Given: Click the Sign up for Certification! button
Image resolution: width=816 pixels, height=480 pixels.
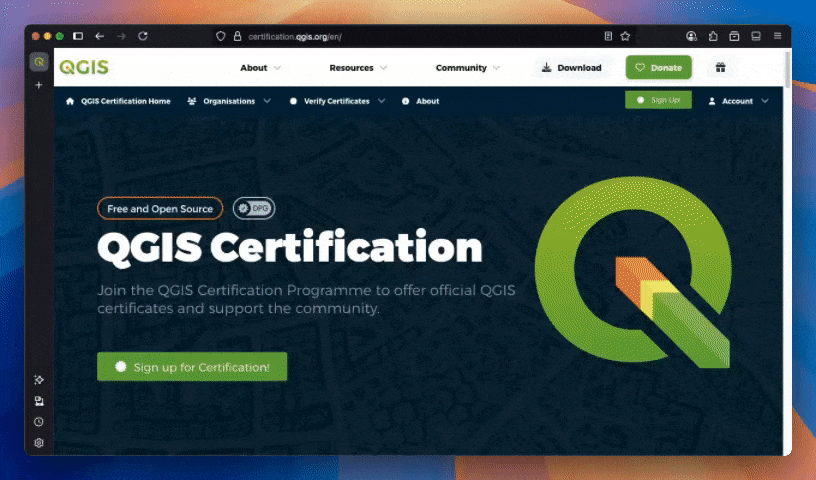Looking at the screenshot, I should (192, 367).
